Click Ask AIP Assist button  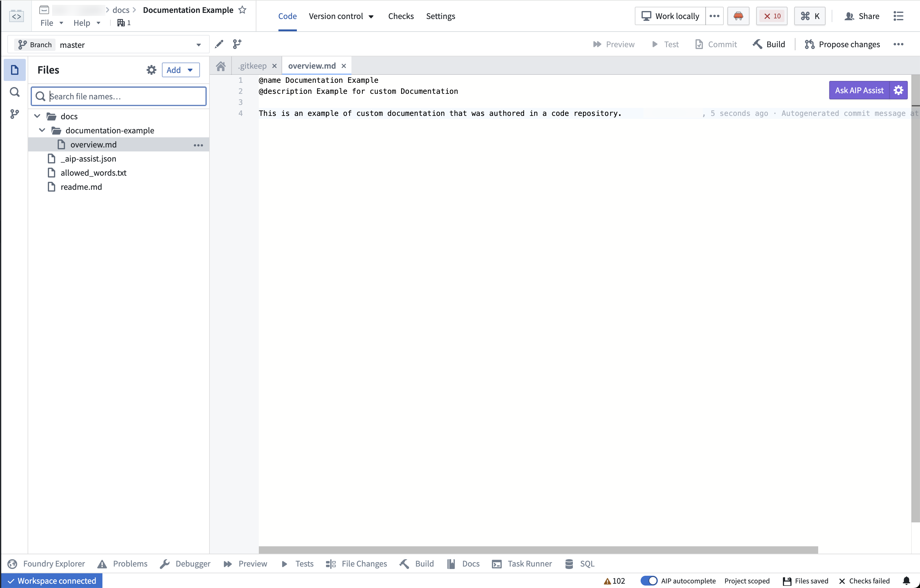[x=859, y=90]
